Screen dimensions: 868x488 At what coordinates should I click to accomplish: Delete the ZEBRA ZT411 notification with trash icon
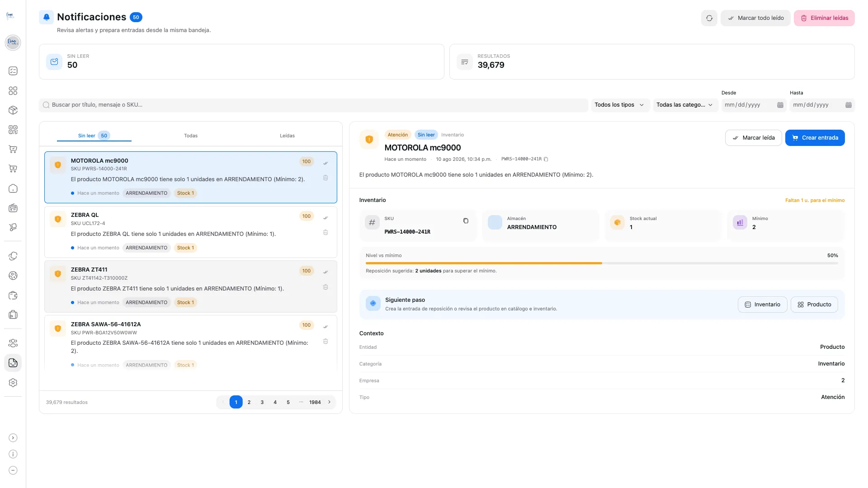325,287
